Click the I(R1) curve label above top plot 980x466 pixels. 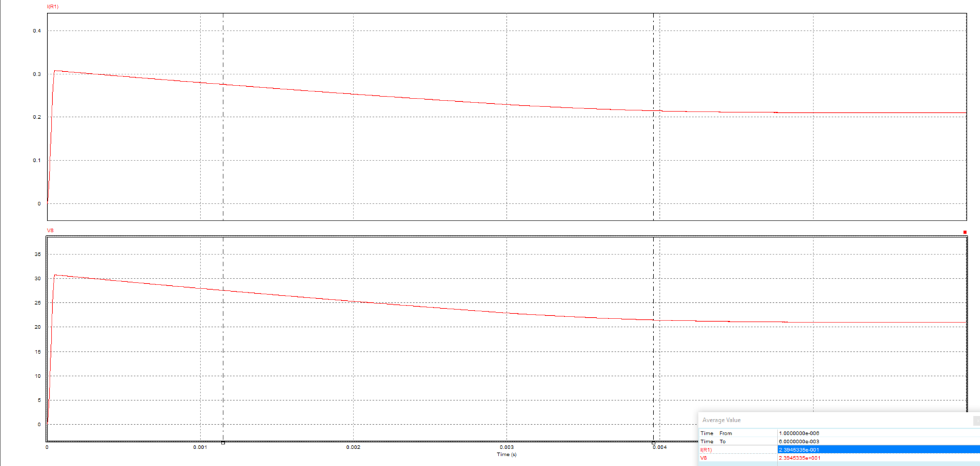[x=53, y=7]
